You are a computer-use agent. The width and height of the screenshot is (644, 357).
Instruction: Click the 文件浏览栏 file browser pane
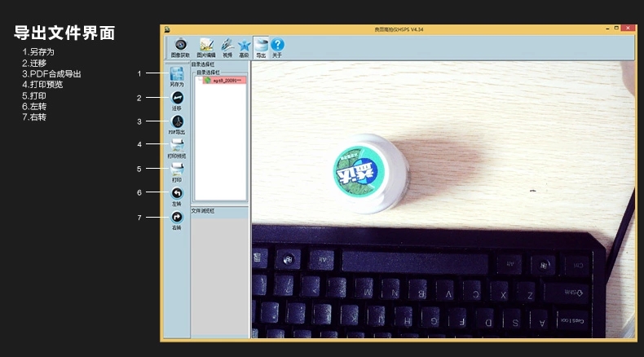[220, 278]
